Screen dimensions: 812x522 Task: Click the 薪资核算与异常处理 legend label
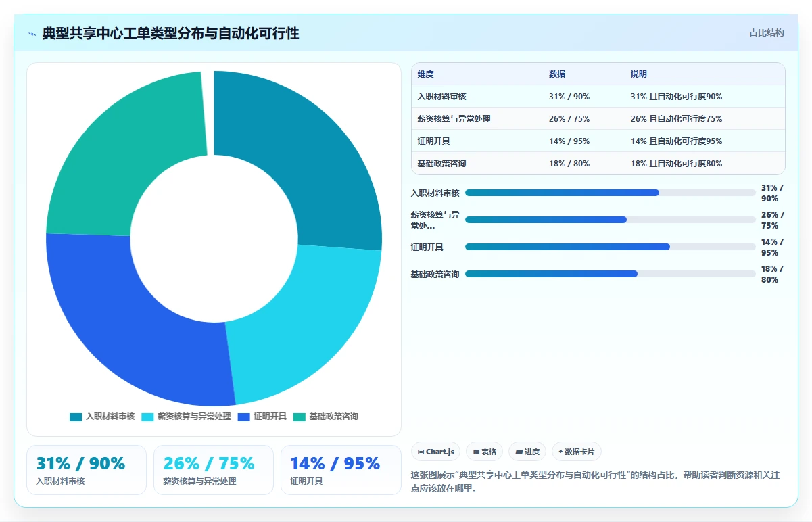click(x=194, y=417)
